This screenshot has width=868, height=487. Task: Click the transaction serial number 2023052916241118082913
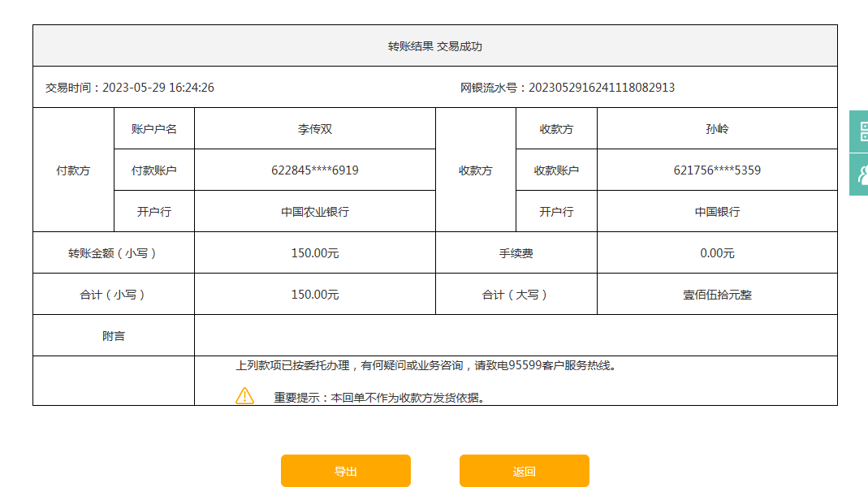pyautogui.click(x=601, y=88)
